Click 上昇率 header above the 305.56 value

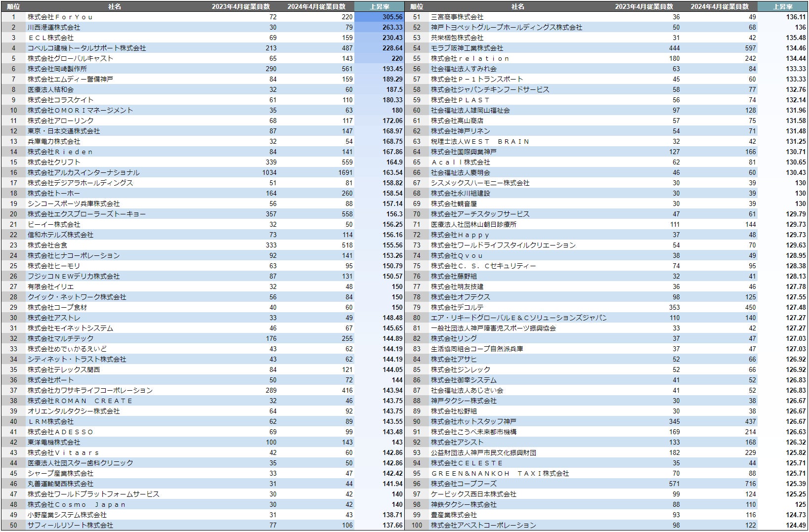(380, 6)
